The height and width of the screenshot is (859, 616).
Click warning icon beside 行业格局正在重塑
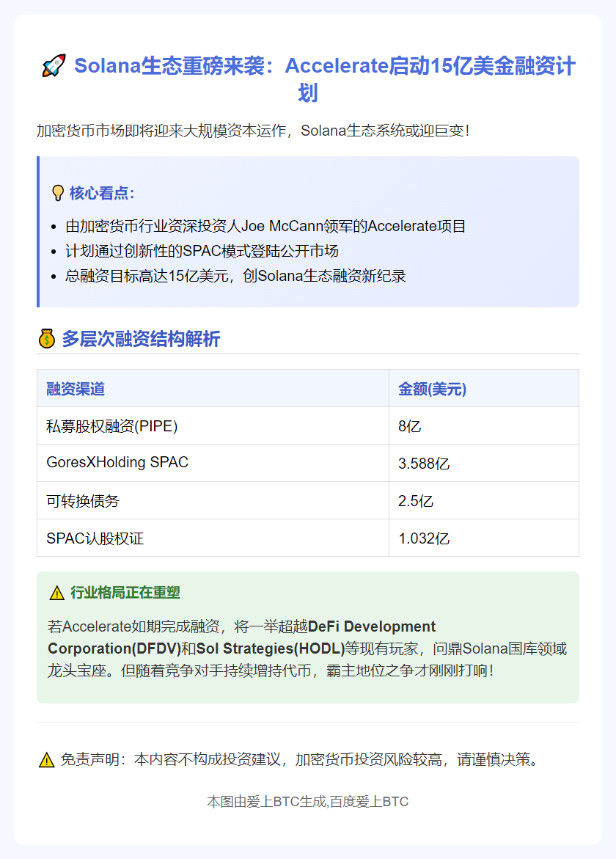[57, 593]
